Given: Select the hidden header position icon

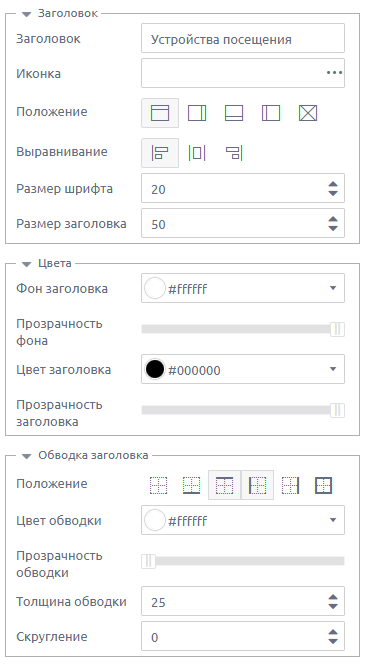Looking at the screenshot, I should pyautogui.click(x=308, y=113).
